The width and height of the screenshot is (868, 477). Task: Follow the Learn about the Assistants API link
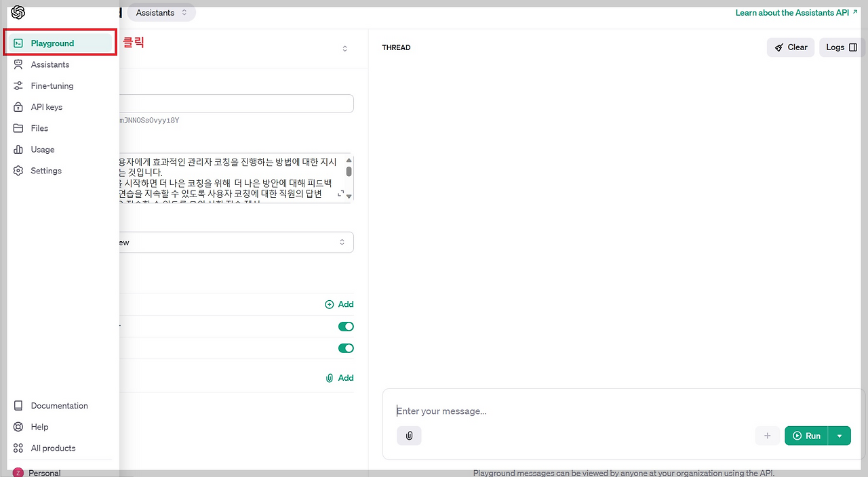tap(792, 12)
